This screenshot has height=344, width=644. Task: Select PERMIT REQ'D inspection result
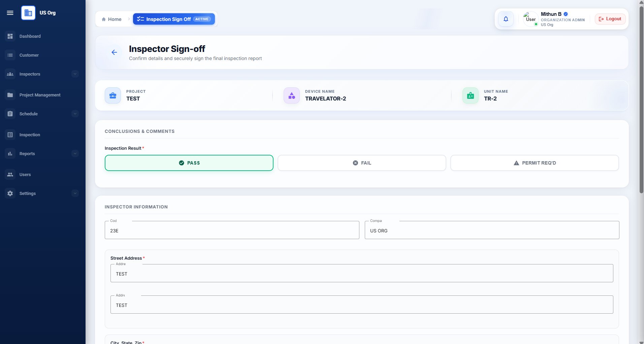click(x=535, y=163)
